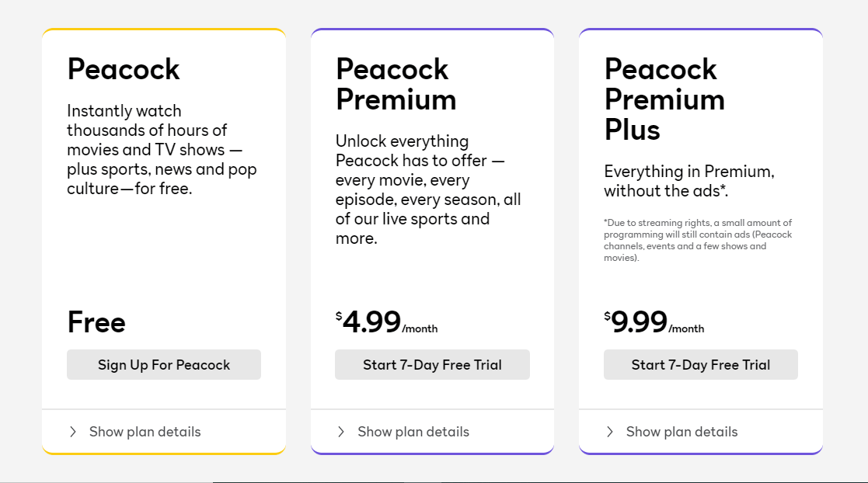Image resolution: width=868 pixels, height=483 pixels.
Task: Click chevron arrow in Peacock Premium card
Action: tap(341, 432)
